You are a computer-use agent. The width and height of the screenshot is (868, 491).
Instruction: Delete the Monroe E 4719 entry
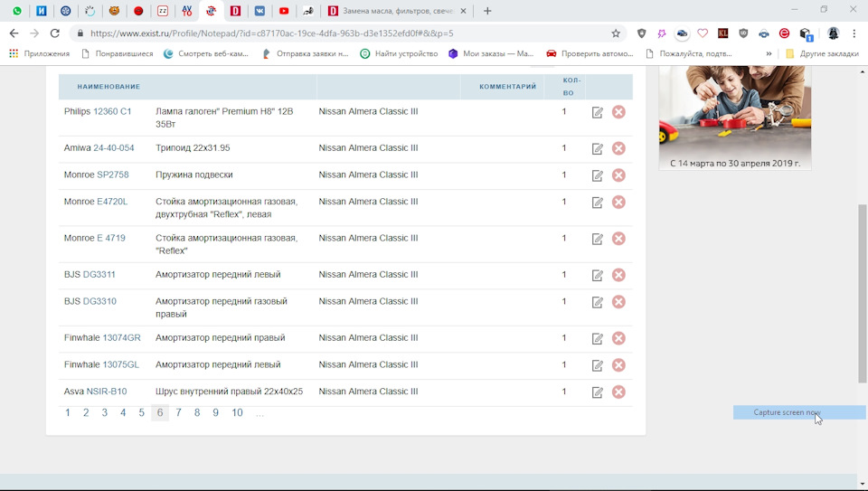click(618, 239)
